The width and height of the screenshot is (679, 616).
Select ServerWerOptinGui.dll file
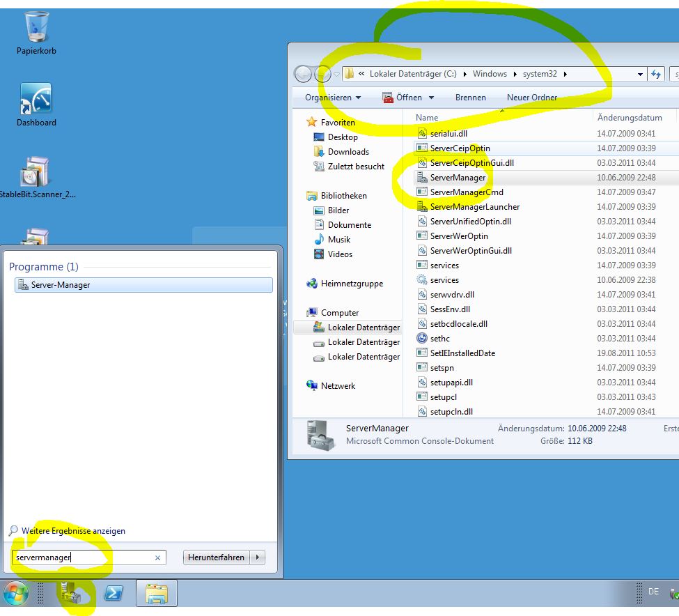471,251
